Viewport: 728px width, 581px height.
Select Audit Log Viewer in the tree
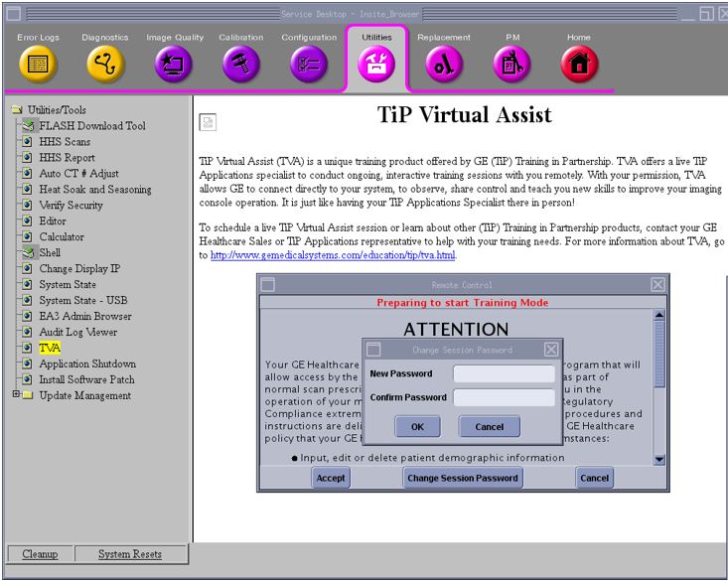(x=77, y=332)
